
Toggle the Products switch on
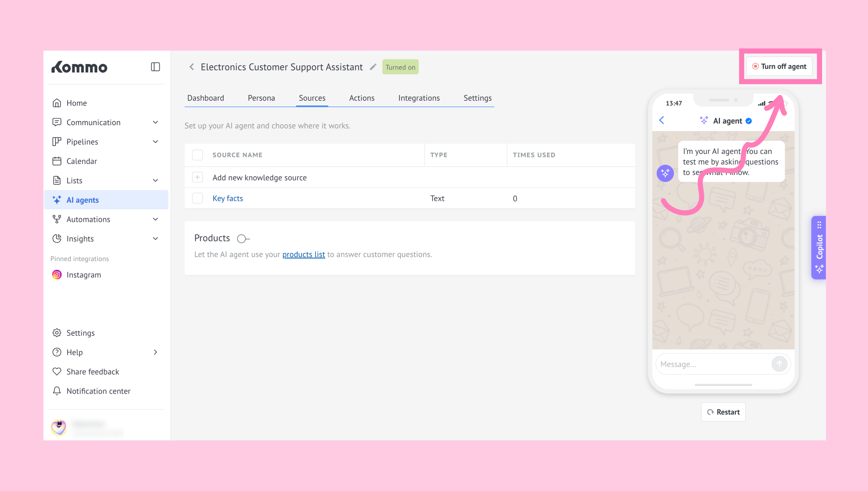click(x=243, y=239)
